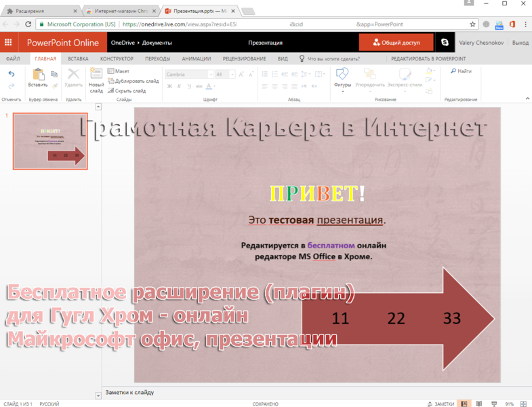Image resolution: width=532 pixels, height=407 pixels.
Task: Open the Упорядочить arrange dropdown
Action: tap(370, 80)
